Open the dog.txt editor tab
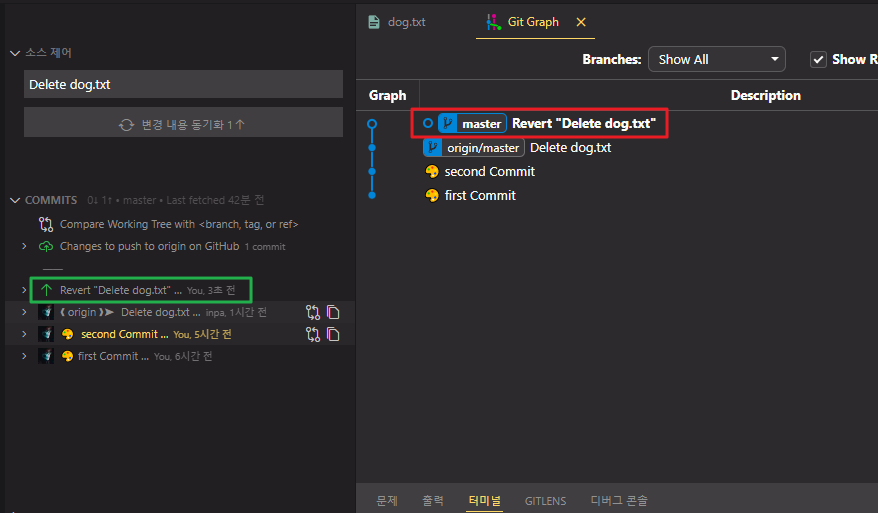Viewport: 878px width, 513px height. (397, 22)
